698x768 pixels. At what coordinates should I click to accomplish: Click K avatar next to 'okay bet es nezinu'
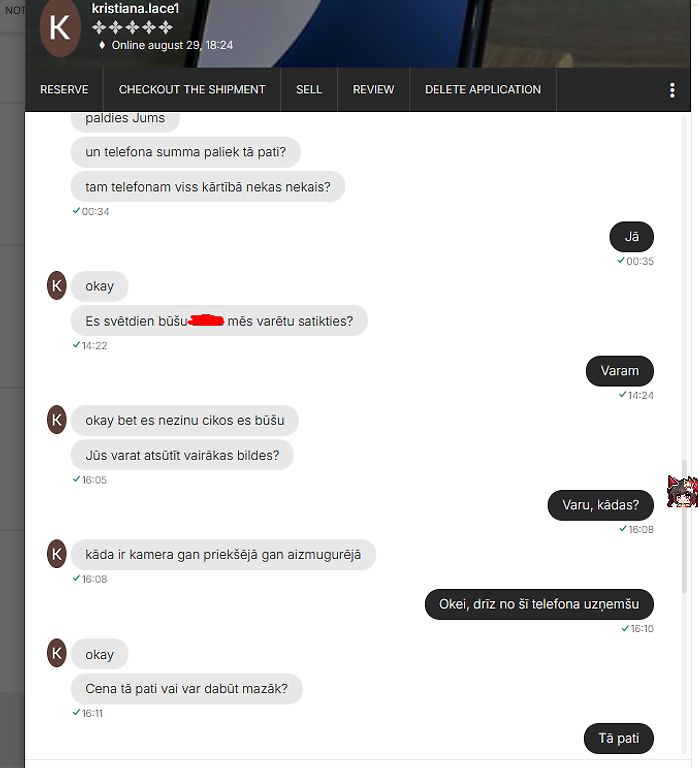coord(57,420)
